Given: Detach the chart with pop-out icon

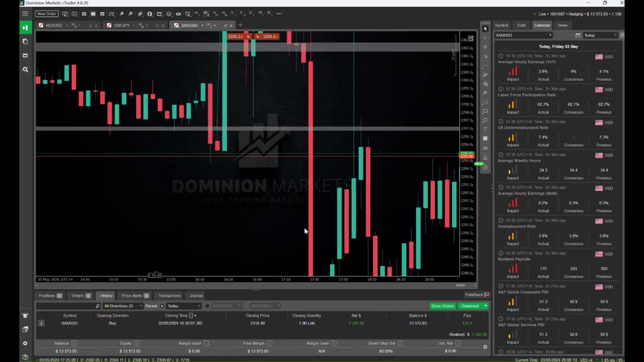Looking at the screenshot, I should [471, 38].
